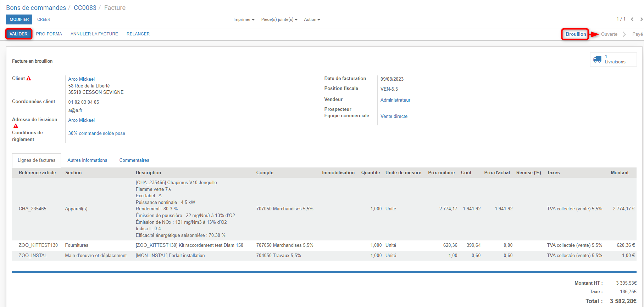Go to next record with right pager arrow
The image size is (644, 307).
(641, 19)
